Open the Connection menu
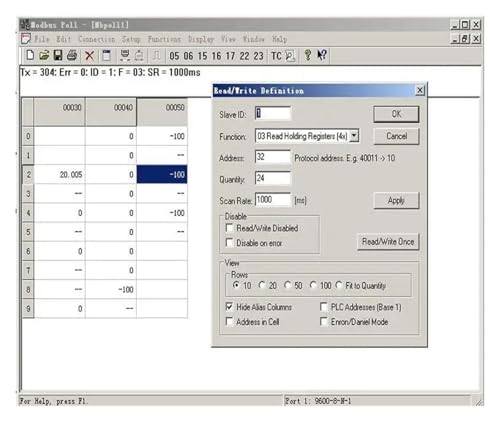 coord(97,39)
